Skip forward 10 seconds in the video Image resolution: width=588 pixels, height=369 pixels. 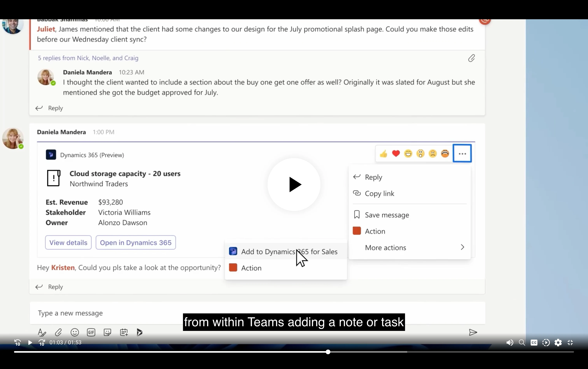click(42, 343)
